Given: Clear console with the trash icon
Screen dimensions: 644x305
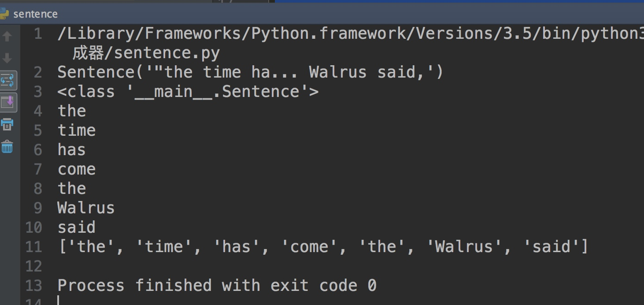Looking at the screenshot, I should tap(7, 147).
